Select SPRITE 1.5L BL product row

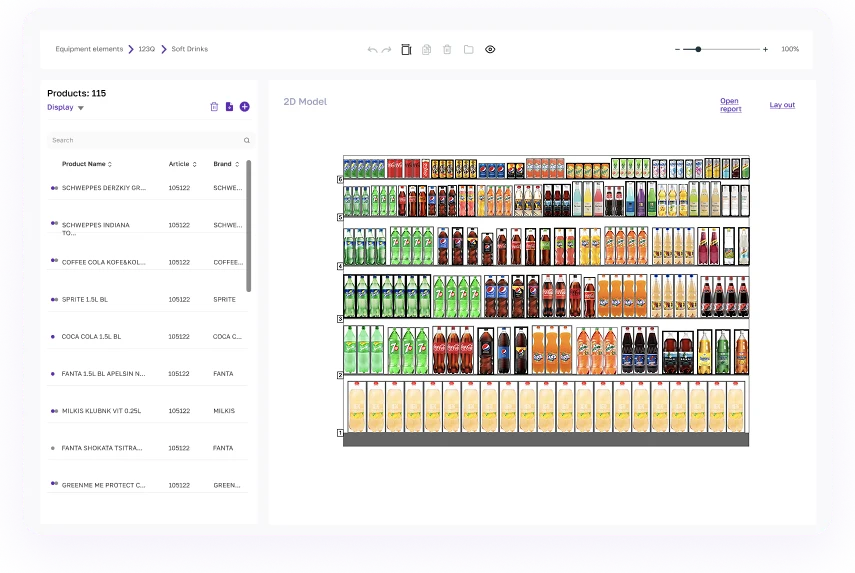coord(147,299)
